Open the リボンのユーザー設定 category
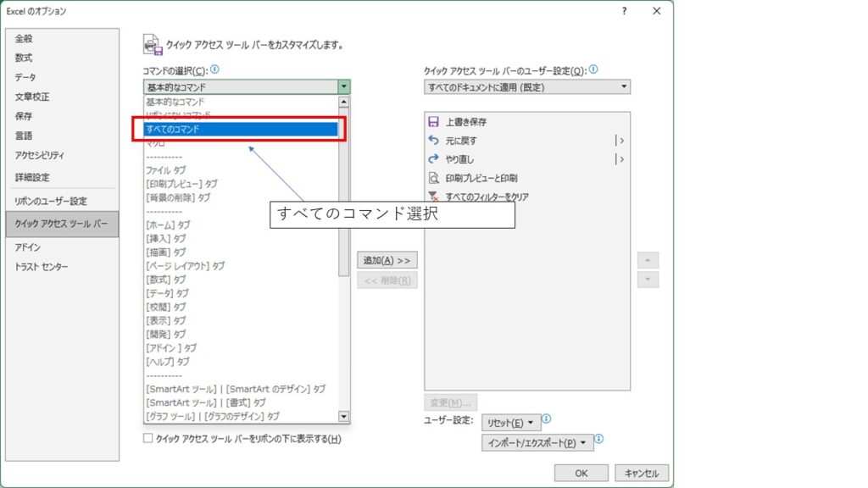This screenshot has height=488, width=868. [x=51, y=201]
